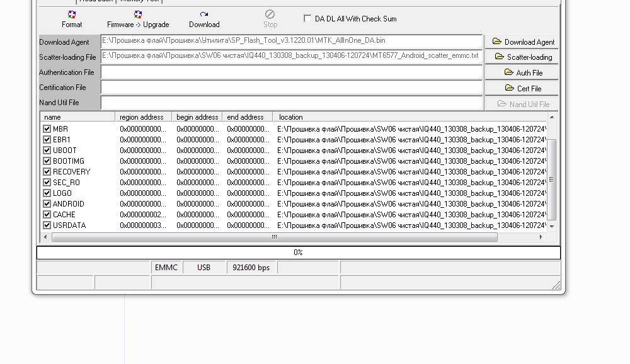Image resolution: width=630 pixels, height=364 pixels.
Task: Select the ANDROID partition row
Action: [69, 204]
